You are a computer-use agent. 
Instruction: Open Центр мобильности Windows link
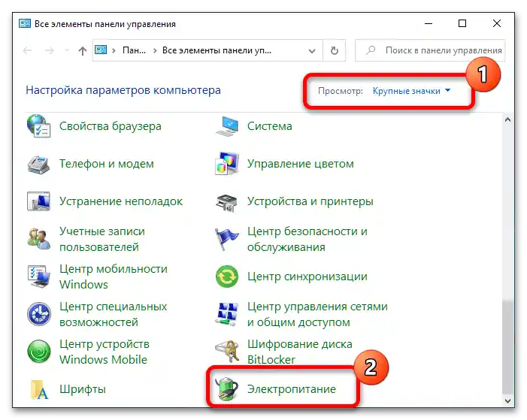click(x=114, y=276)
